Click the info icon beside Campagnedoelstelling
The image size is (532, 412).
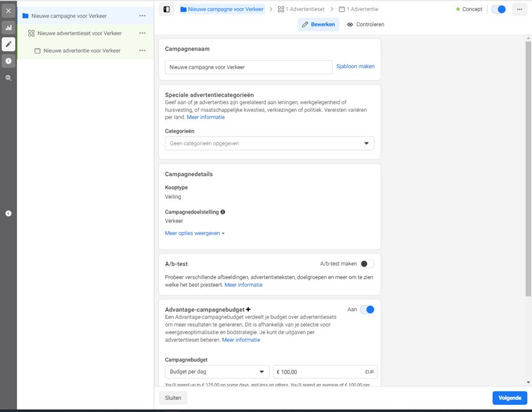click(x=223, y=212)
